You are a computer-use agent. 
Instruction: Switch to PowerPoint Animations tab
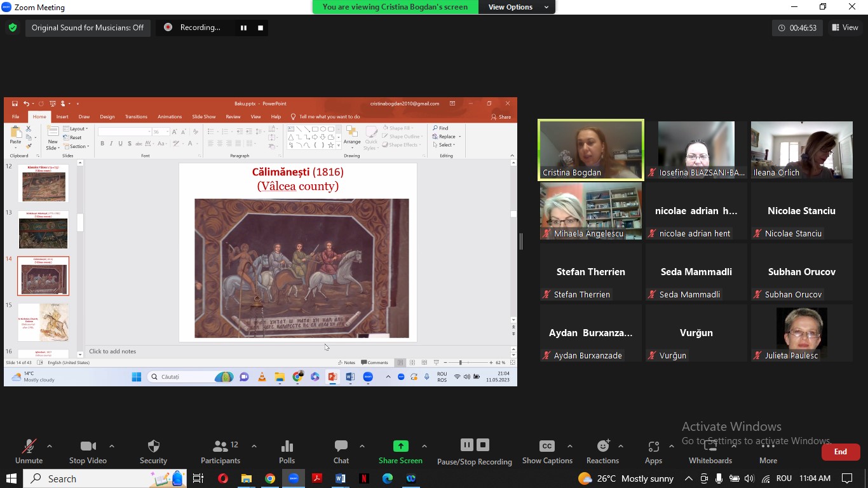[170, 117]
